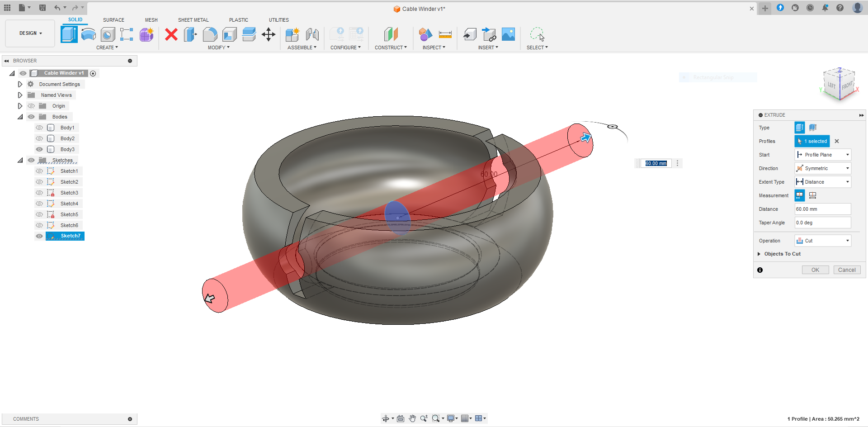Show Sketch4 using its eye icon
868x427 pixels.
pos(39,204)
